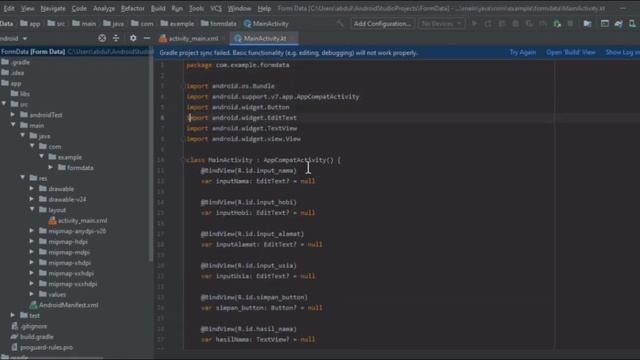640x360 pixels.
Task: Open the Build menu
Action: click(158, 8)
